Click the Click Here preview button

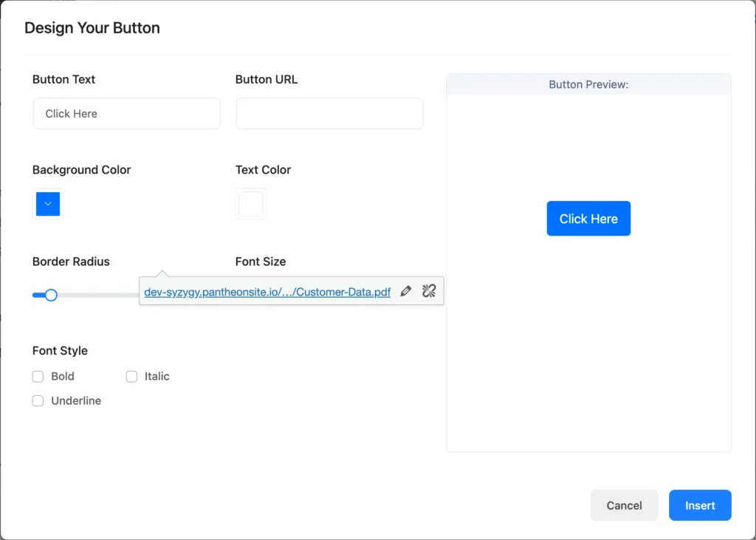pyautogui.click(x=588, y=219)
